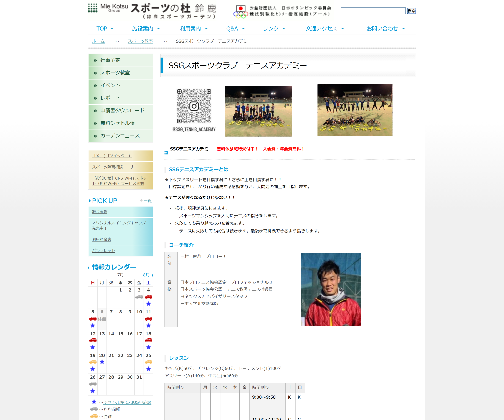Select the 三重大学非常勤講師 qualification line

(199, 304)
